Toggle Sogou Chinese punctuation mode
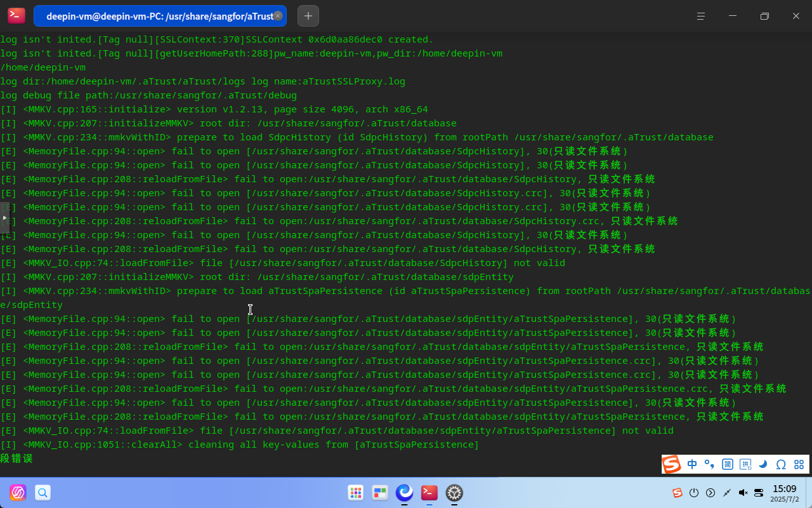This screenshot has width=812, height=508. pos(709,464)
